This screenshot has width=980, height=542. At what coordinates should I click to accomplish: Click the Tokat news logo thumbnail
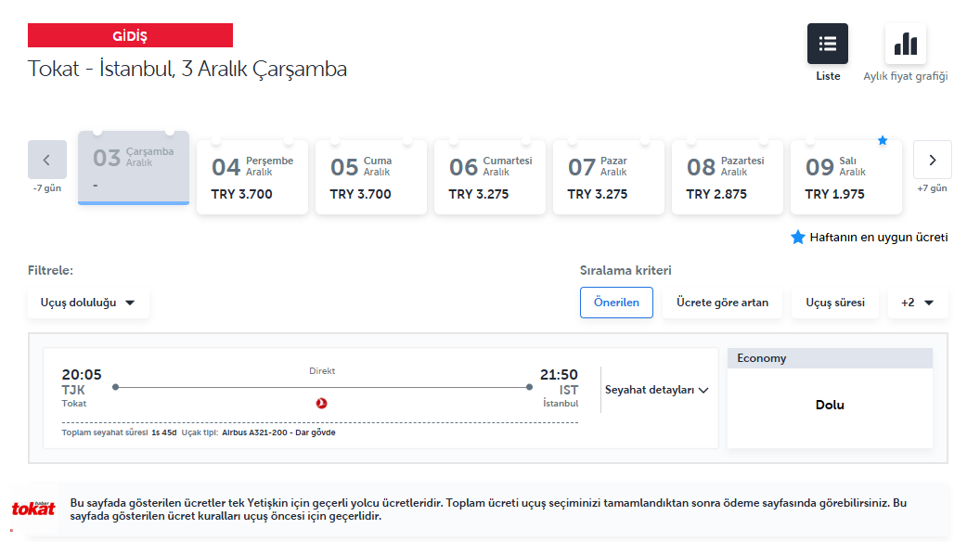coord(33,509)
